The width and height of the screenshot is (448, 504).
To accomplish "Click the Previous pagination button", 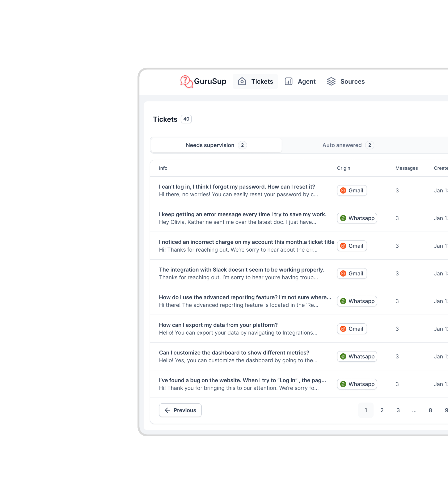I will [x=180, y=410].
